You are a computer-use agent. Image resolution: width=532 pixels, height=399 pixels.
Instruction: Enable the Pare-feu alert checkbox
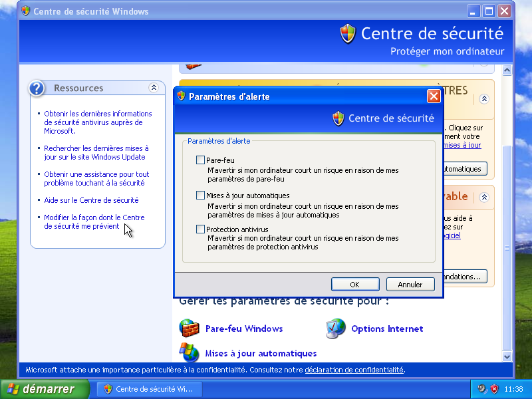click(x=201, y=160)
